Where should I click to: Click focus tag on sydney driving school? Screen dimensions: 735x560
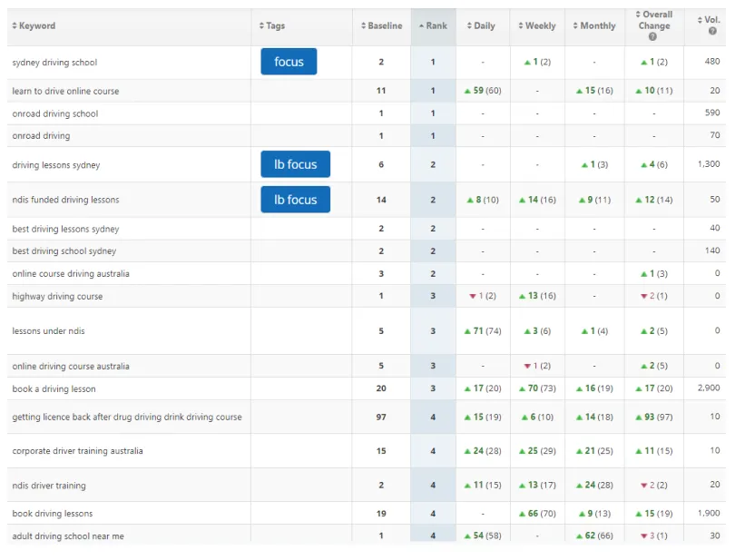tap(289, 62)
